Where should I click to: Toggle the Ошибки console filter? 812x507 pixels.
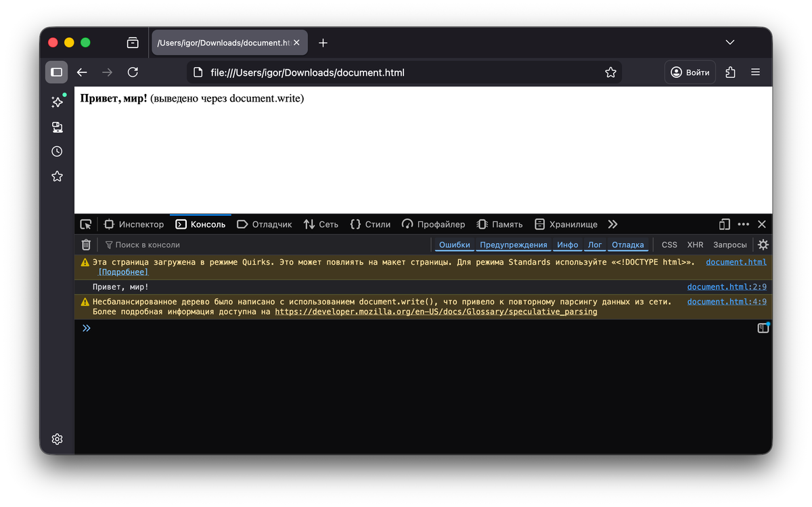point(455,245)
